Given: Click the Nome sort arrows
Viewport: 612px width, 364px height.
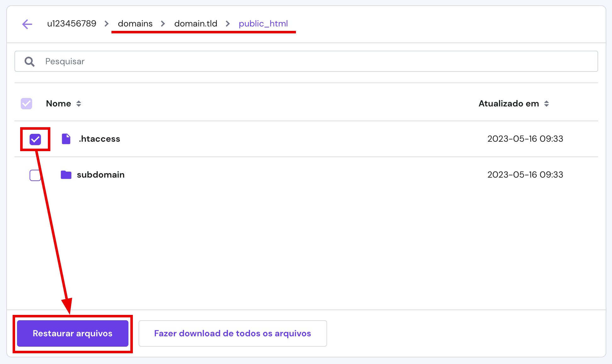Looking at the screenshot, I should 79,103.
